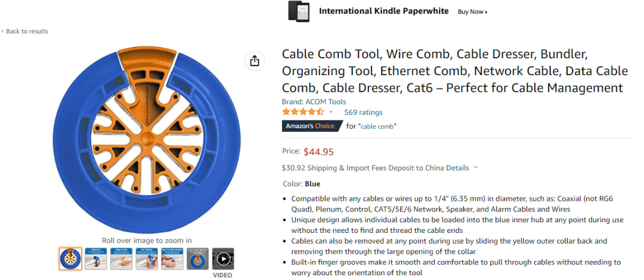Click the Amazon's Choice badge
Screen dimensions: 644x280
click(310, 126)
